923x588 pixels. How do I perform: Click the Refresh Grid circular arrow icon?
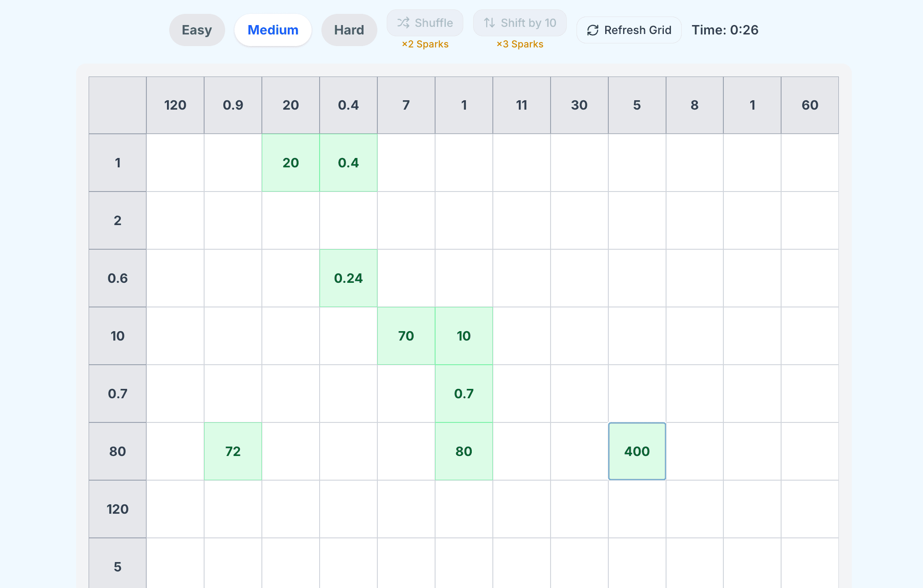[x=592, y=30]
